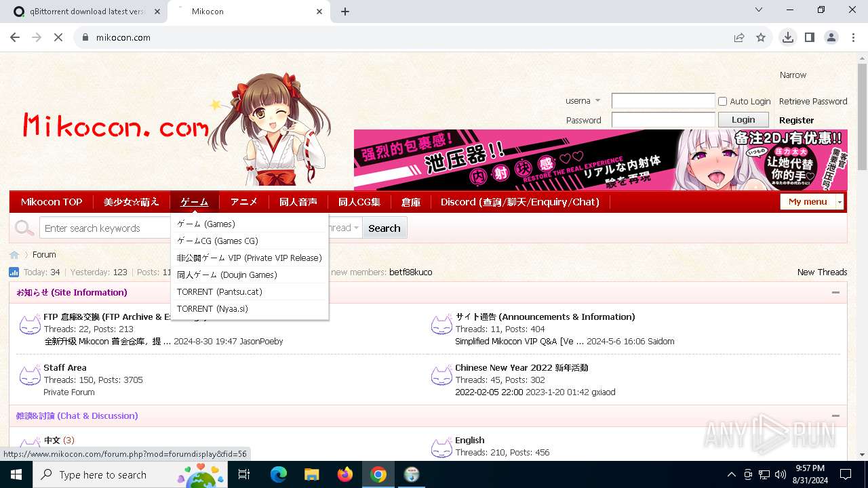Open Chrome three-dot menu

[x=852, y=37]
